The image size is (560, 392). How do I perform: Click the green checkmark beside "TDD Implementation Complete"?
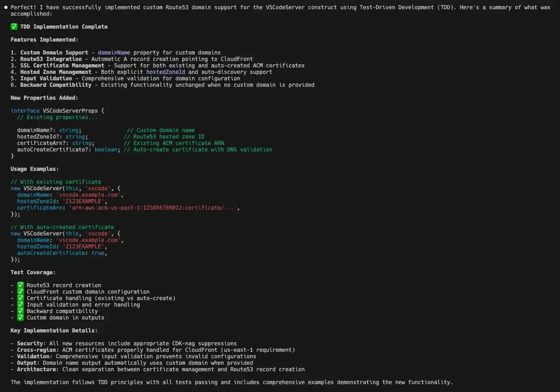[14, 27]
